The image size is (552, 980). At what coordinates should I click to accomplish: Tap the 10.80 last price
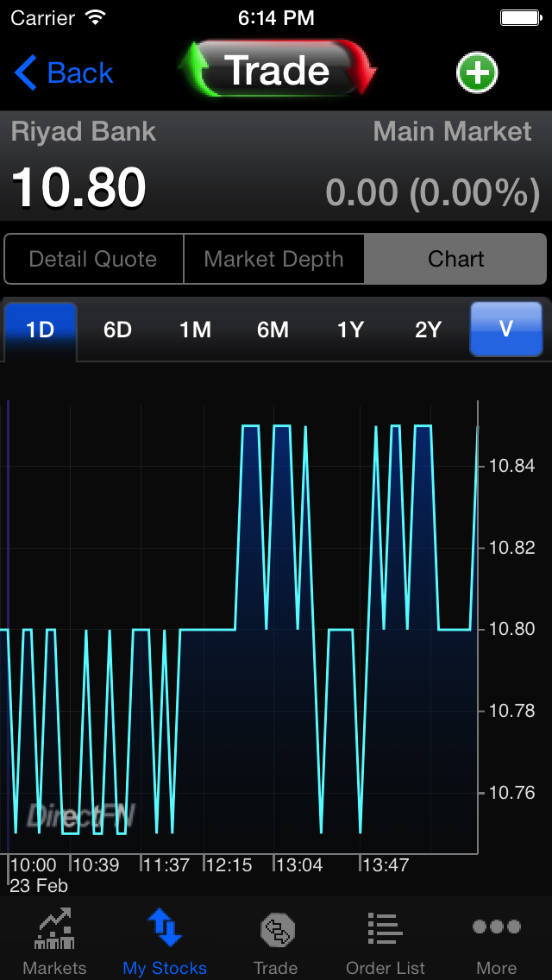[78, 187]
